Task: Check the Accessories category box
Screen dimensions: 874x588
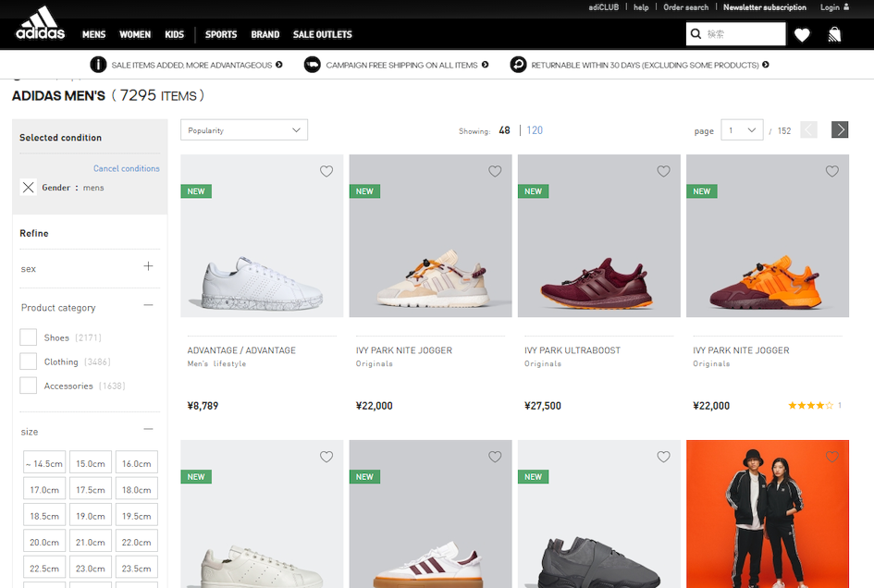Action: (x=29, y=386)
